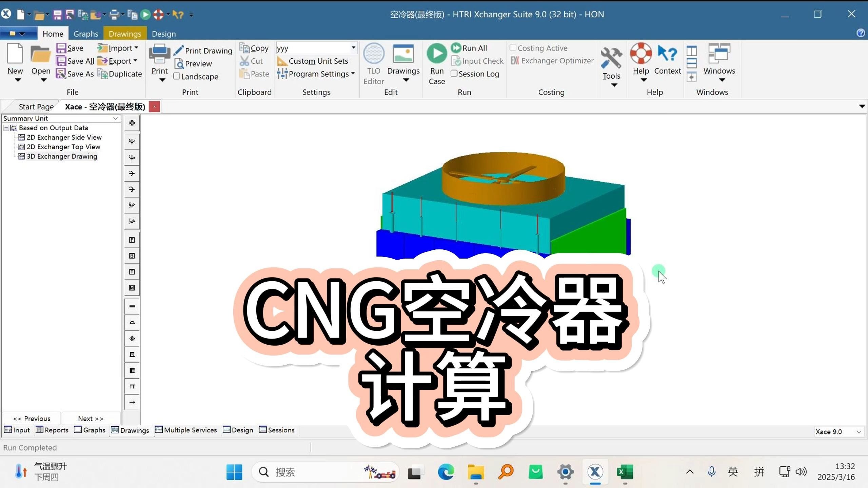The image size is (868, 488).
Task: Switch to the Graphs ribbon tab
Action: point(86,33)
